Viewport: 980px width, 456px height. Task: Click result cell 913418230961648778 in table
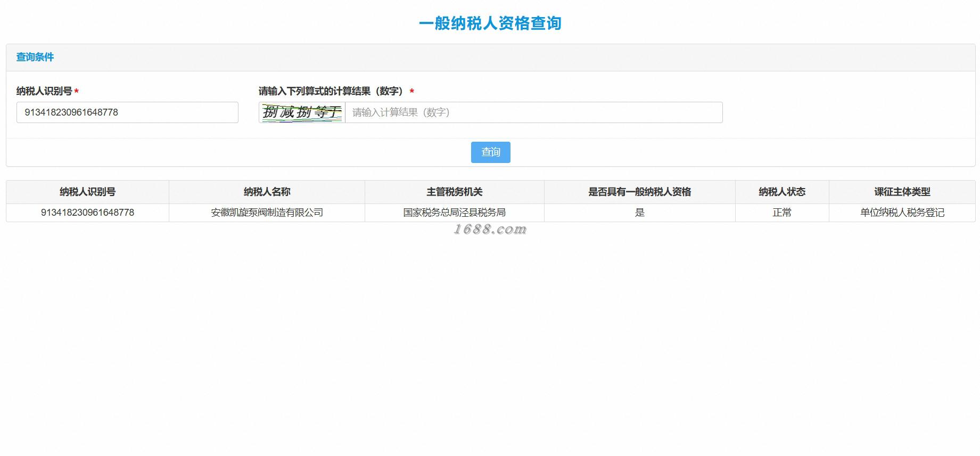click(x=87, y=213)
